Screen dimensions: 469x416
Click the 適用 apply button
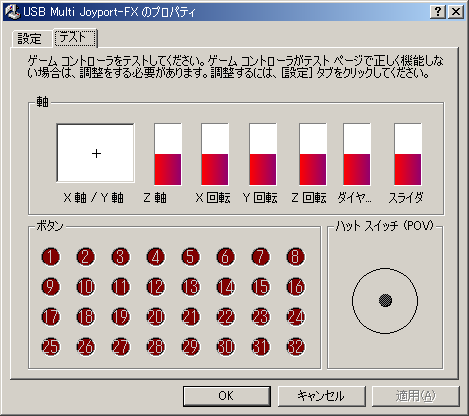[416, 396]
